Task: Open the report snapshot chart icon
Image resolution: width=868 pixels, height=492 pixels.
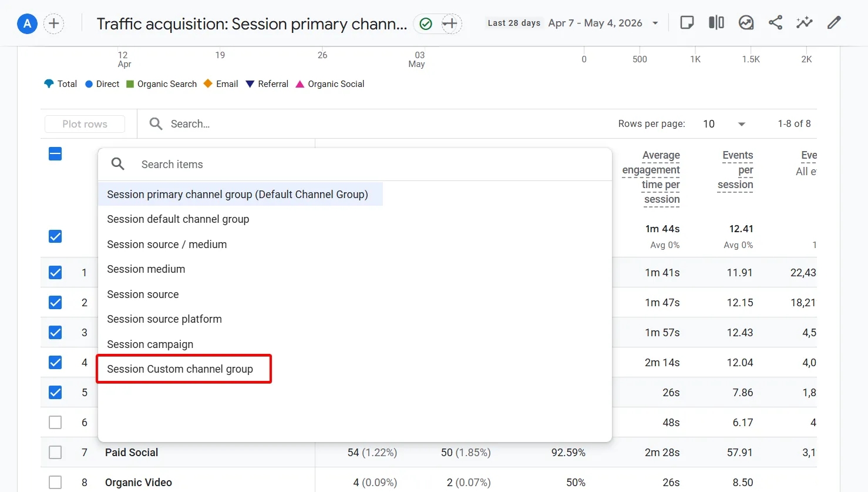Action: [x=746, y=23]
